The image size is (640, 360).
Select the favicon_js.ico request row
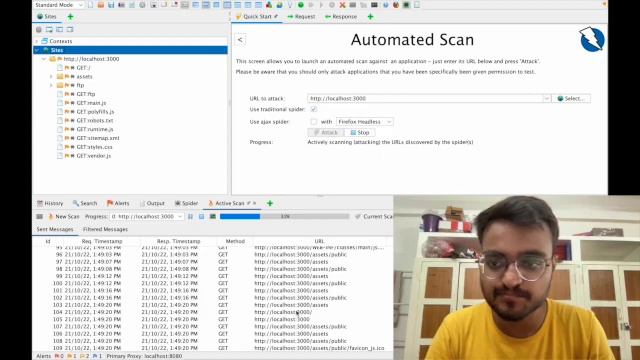click(212, 348)
